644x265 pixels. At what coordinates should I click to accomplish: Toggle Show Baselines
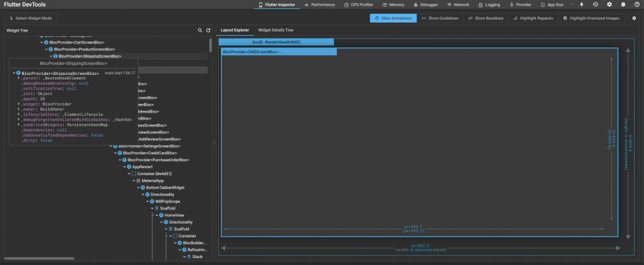[486, 18]
